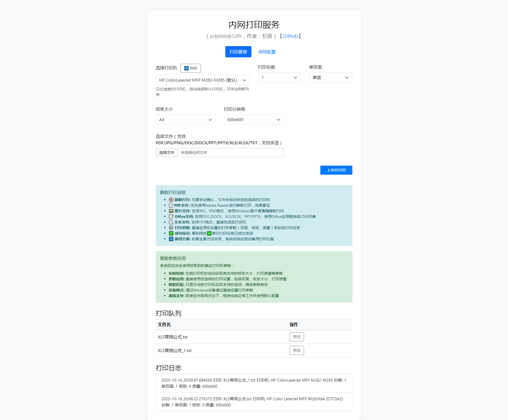Expand the 打印份数 copies dropdown
Screen dimensions: 508x420
(x=279, y=77)
